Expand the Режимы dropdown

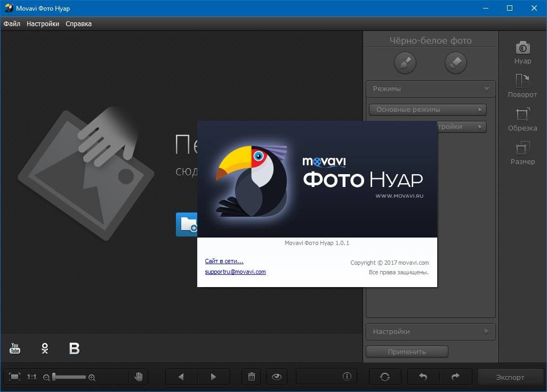click(430, 89)
